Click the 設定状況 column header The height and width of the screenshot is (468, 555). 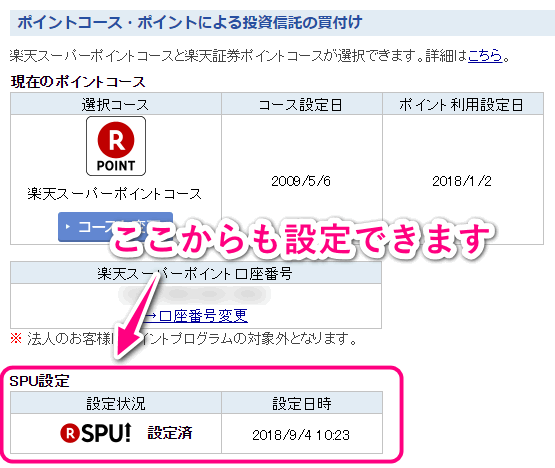point(116,403)
